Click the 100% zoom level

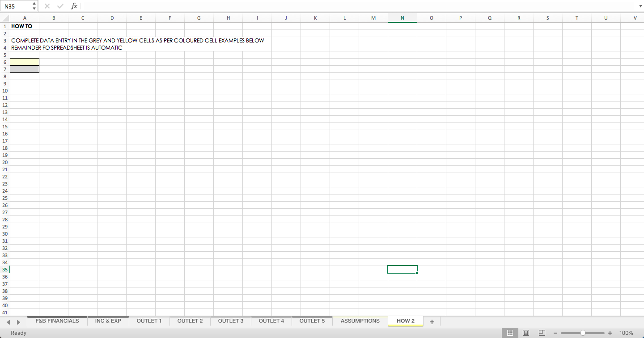pos(626,333)
